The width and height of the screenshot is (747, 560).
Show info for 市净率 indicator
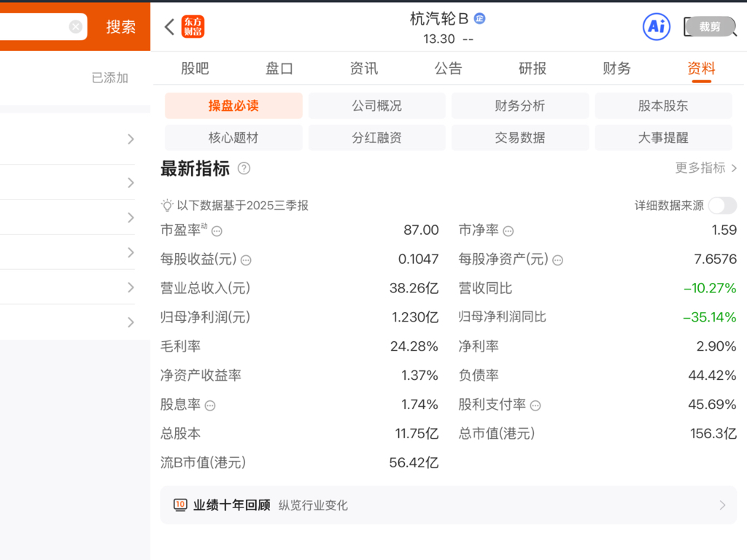(508, 231)
